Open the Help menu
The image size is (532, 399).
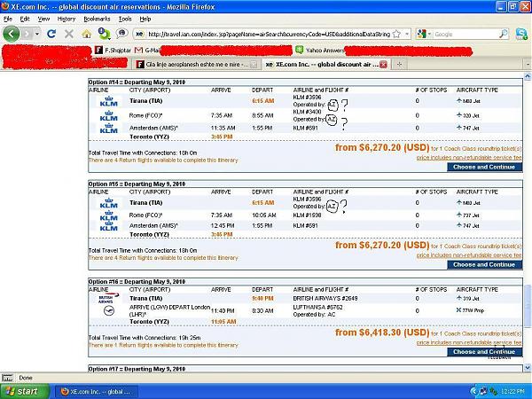145,19
